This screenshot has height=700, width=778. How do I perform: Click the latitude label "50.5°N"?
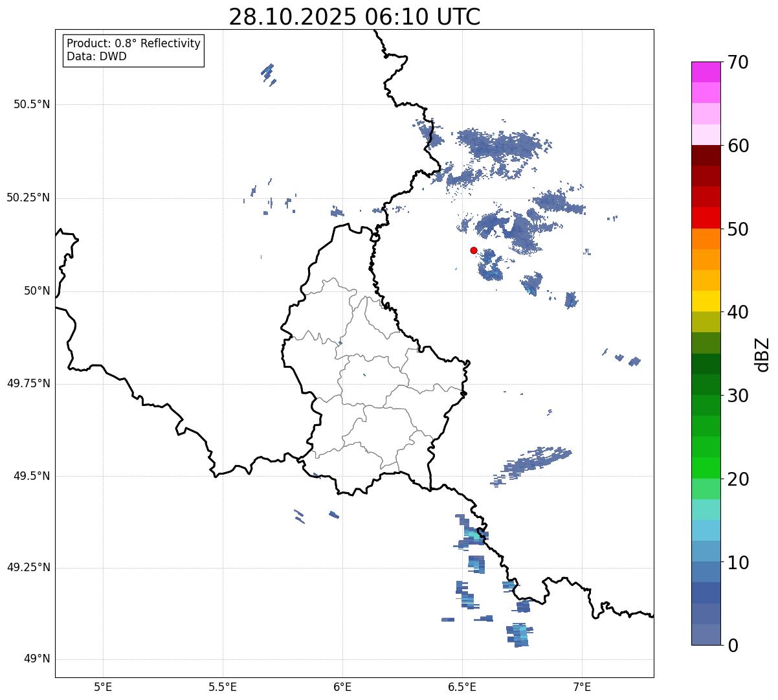(x=32, y=104)
